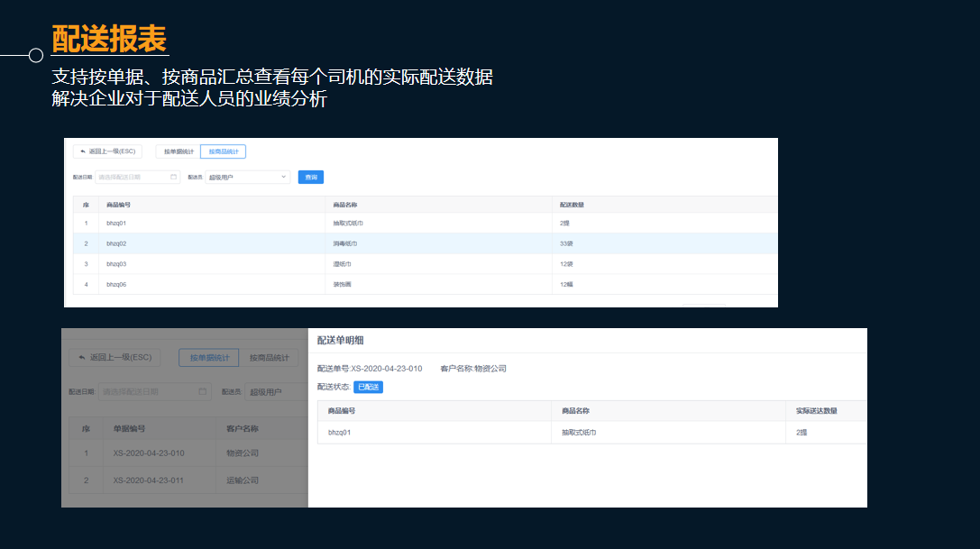Switch to the 按单据统计 tab in top panel
Screen dimensions: 980x549
[x=178, y=151]
